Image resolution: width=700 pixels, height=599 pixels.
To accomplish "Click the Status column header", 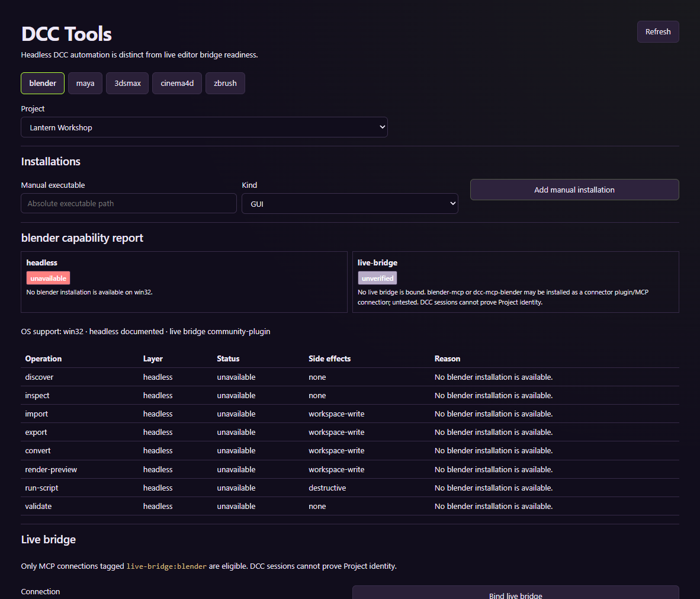I will pos(228,358).
